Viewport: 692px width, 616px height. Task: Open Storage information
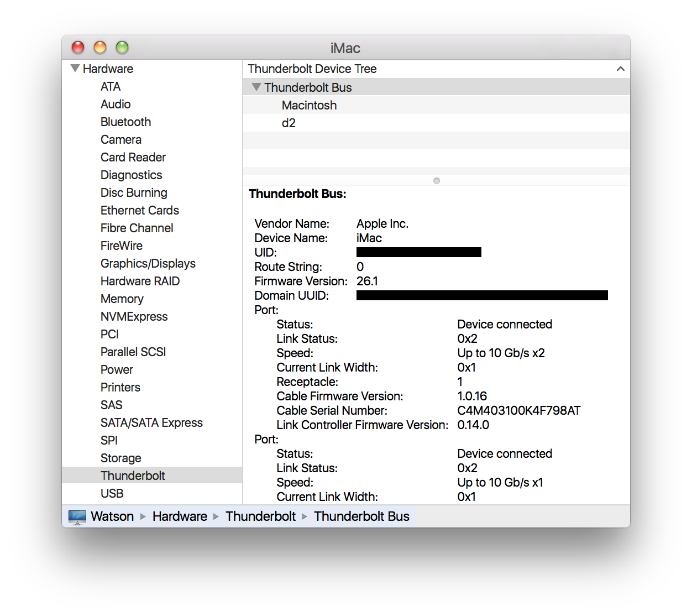coord(152,458)
